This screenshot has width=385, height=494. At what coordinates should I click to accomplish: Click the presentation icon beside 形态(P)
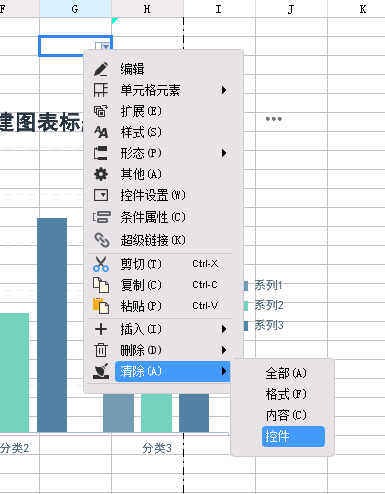pyautogui.click(x=101, y=153)
